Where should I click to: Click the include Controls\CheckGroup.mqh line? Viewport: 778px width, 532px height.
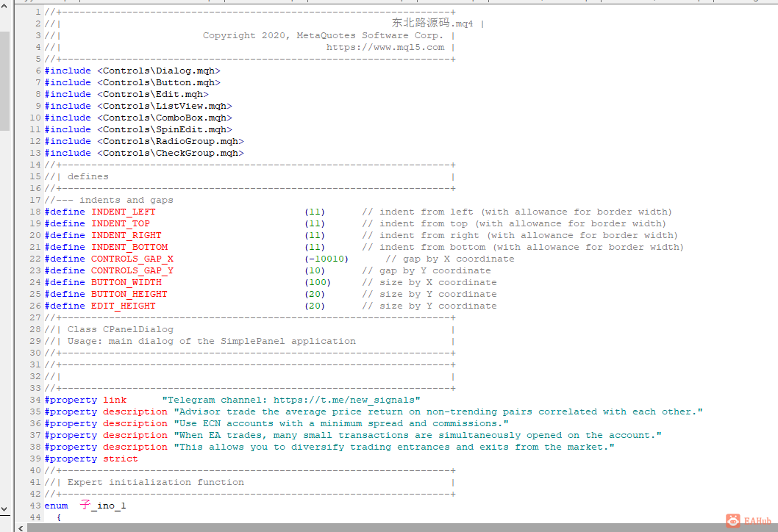(x=144, y=153)
